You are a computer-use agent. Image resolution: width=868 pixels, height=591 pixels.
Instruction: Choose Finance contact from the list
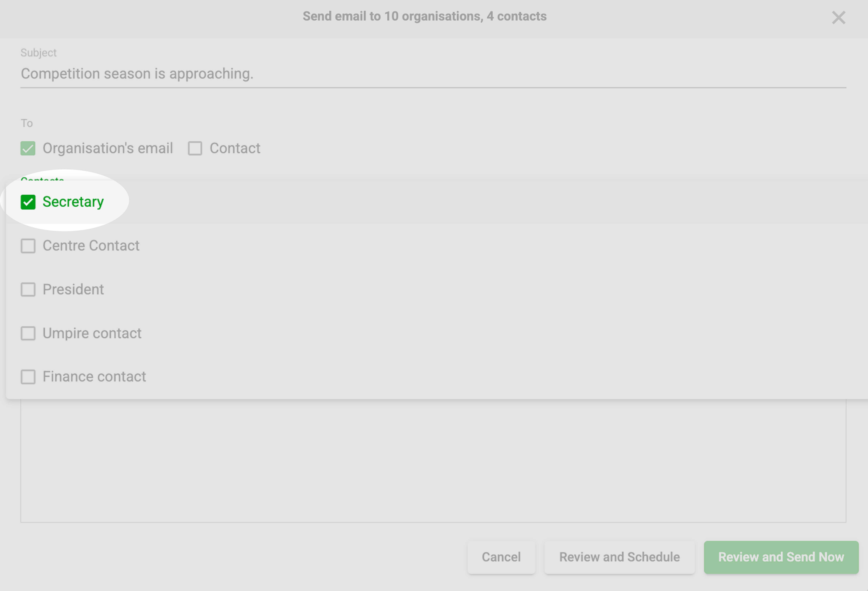tap(94, 377)
